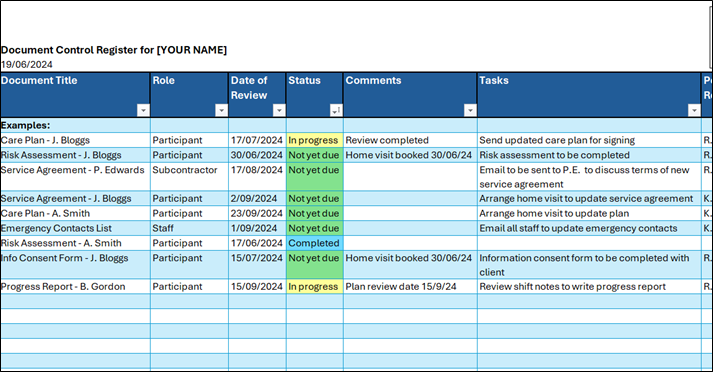Select 'In progress' status for Progress Report - B. Gordon

pyautogui.click(x=315, y=287)
